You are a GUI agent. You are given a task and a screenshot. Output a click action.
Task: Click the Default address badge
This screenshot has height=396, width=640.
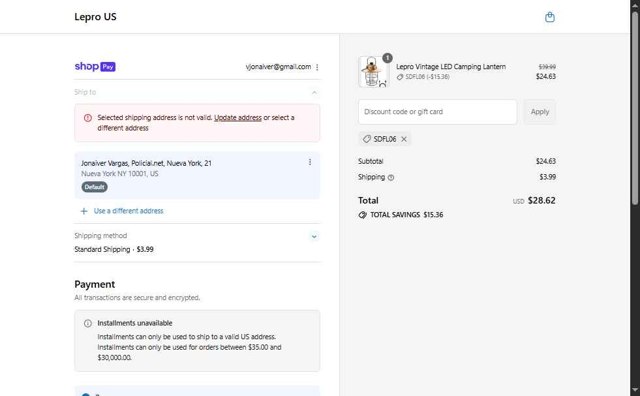[94, 187]
